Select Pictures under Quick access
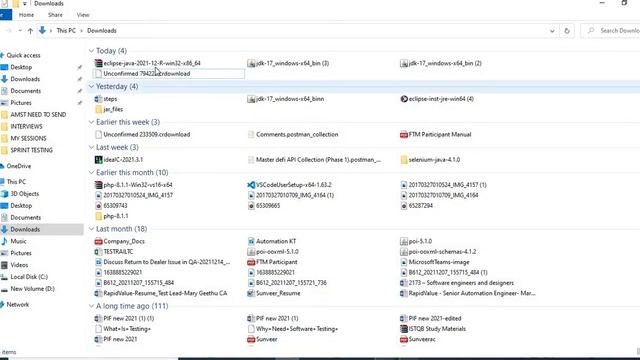The height and width of the screenshot is (360, 640). pos(21,103)
